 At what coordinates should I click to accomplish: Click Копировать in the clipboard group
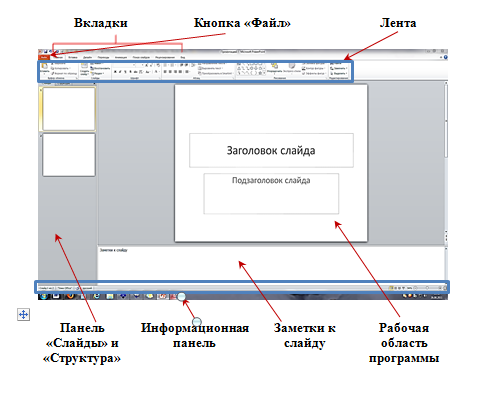(60, 68)
